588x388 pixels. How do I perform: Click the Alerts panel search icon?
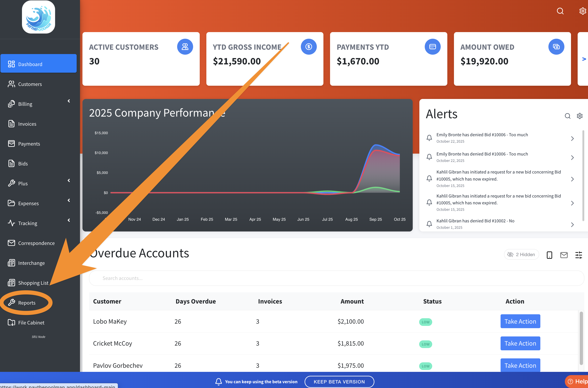point(567,116)
